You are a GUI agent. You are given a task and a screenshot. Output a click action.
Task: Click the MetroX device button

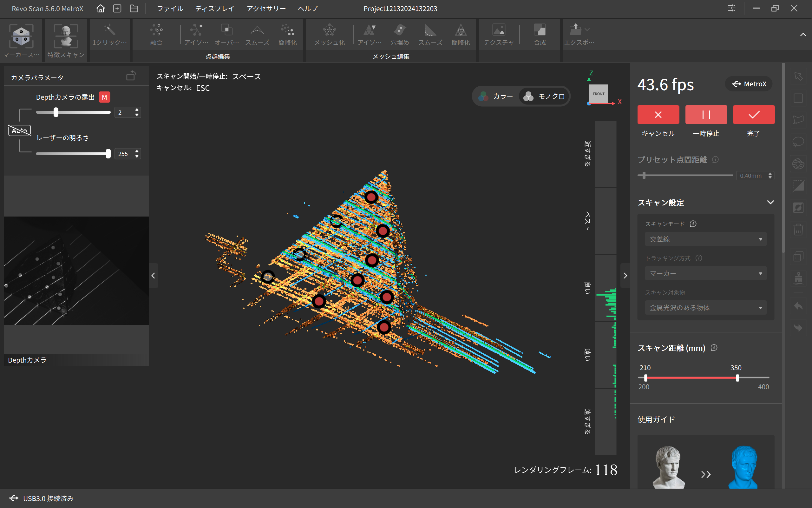(749, 84)
